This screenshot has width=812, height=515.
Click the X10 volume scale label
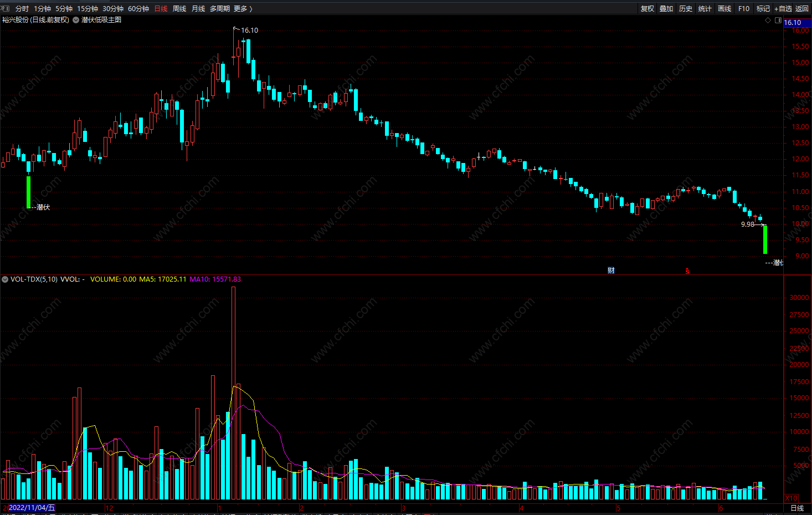tap(791, 498)
